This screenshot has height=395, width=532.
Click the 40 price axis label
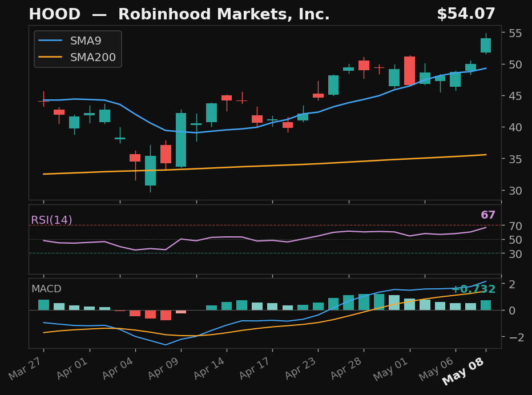[x=515, y=128]
